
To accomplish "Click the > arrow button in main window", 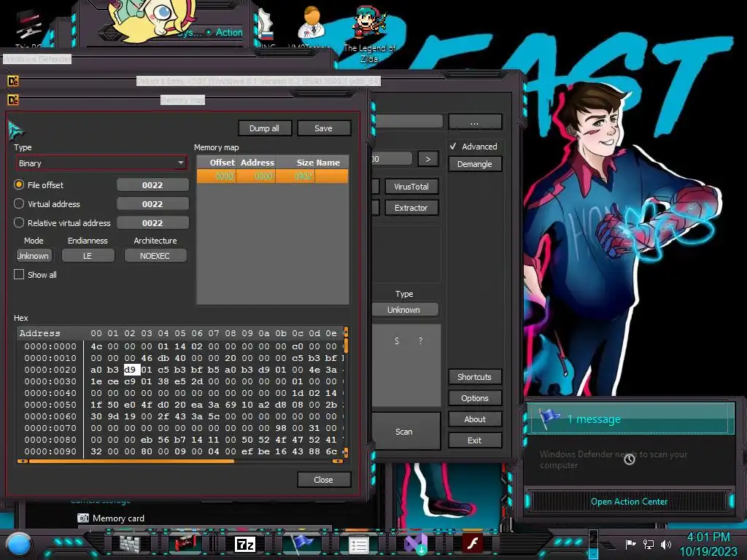I will [x=427, y=158].
